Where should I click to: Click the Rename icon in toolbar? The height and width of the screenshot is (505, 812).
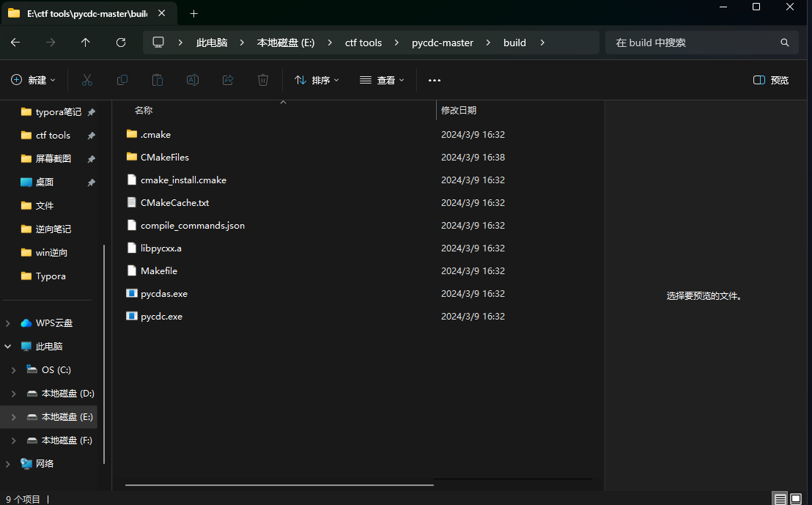point(193,80)
